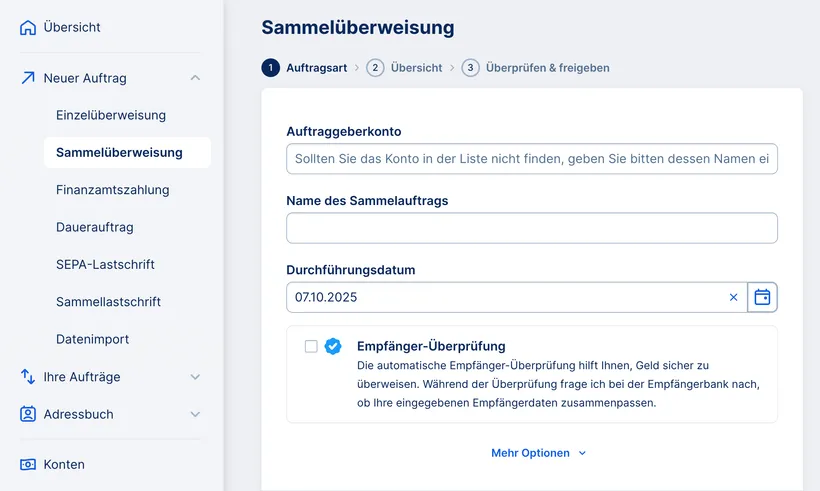Click the Ihre Aufträge arrows icon

28,377
